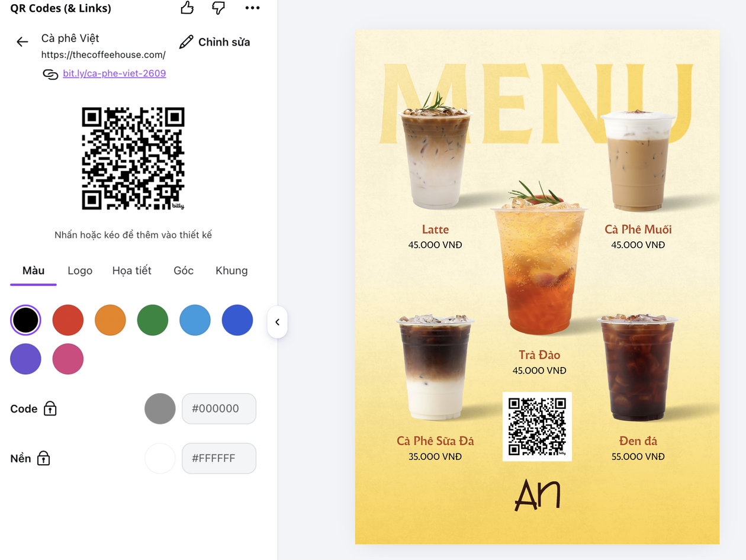Select the Latte drink image
This screenshot has height=560, width=746.
click(x=435, y=151)
